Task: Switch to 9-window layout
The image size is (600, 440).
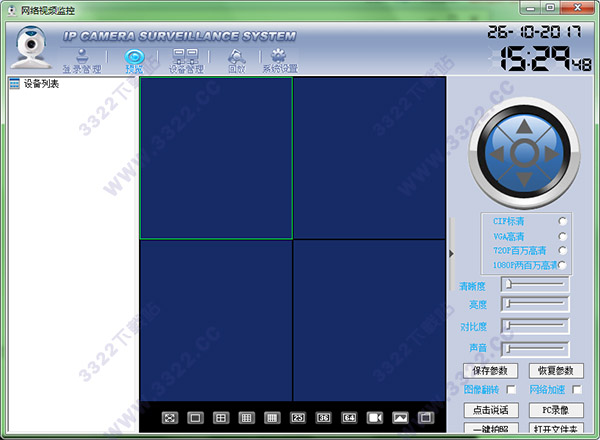Action: coord(246,417)
